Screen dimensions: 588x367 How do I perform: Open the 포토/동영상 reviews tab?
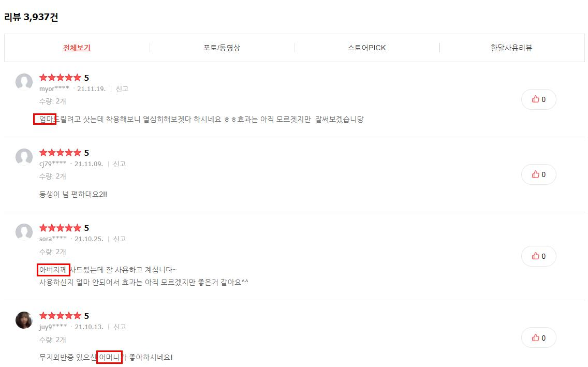coord(222,48)
